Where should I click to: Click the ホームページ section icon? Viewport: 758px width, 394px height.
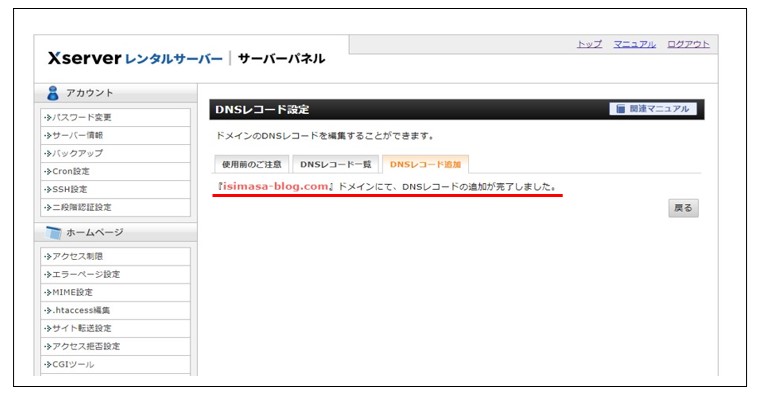coord(53,233)
